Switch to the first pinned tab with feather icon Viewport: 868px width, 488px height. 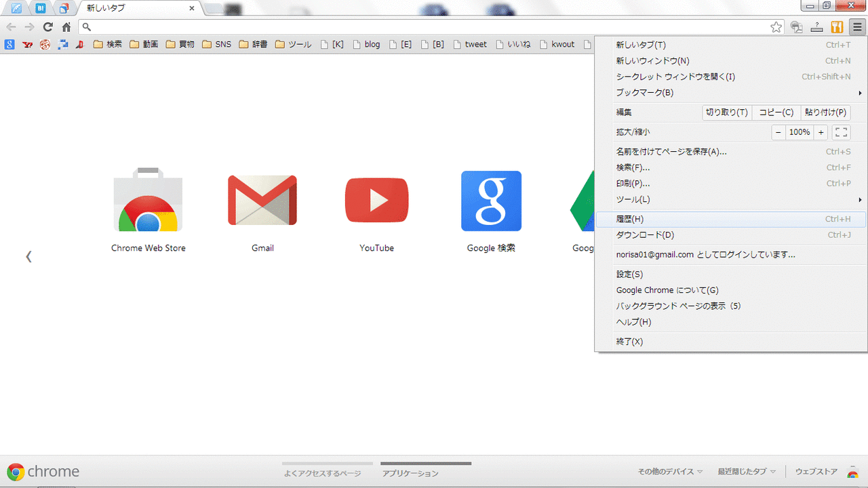(16, 8)
